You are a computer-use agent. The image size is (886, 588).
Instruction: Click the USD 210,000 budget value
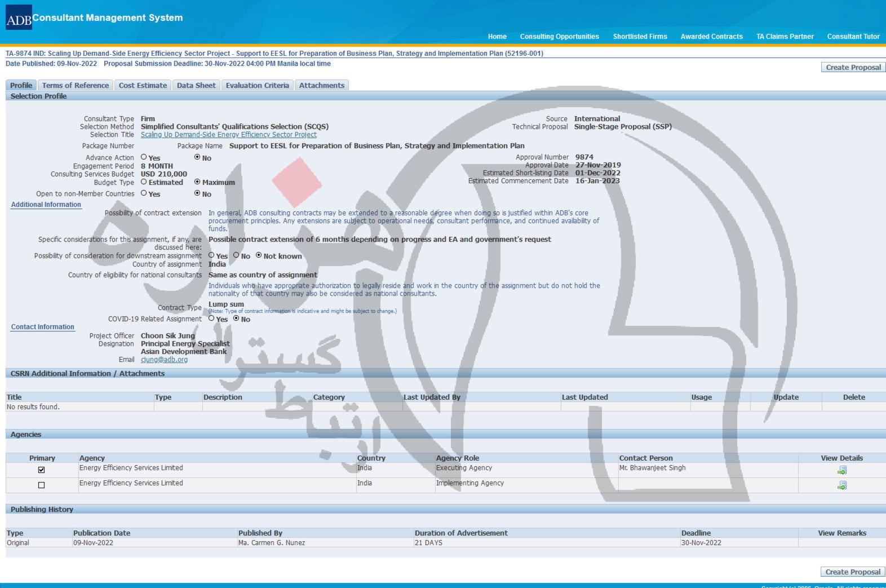pos(164,174)
